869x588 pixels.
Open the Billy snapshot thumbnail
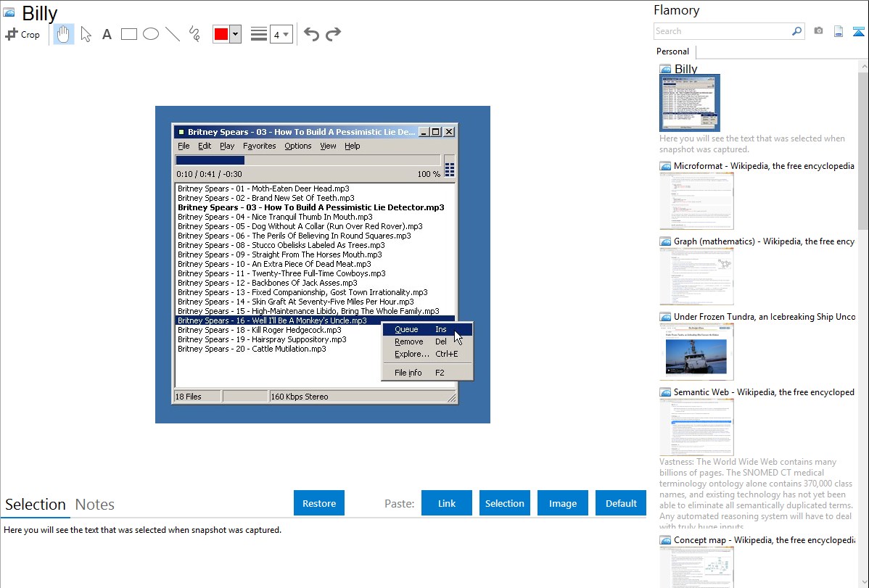click(x=689, y=102)
